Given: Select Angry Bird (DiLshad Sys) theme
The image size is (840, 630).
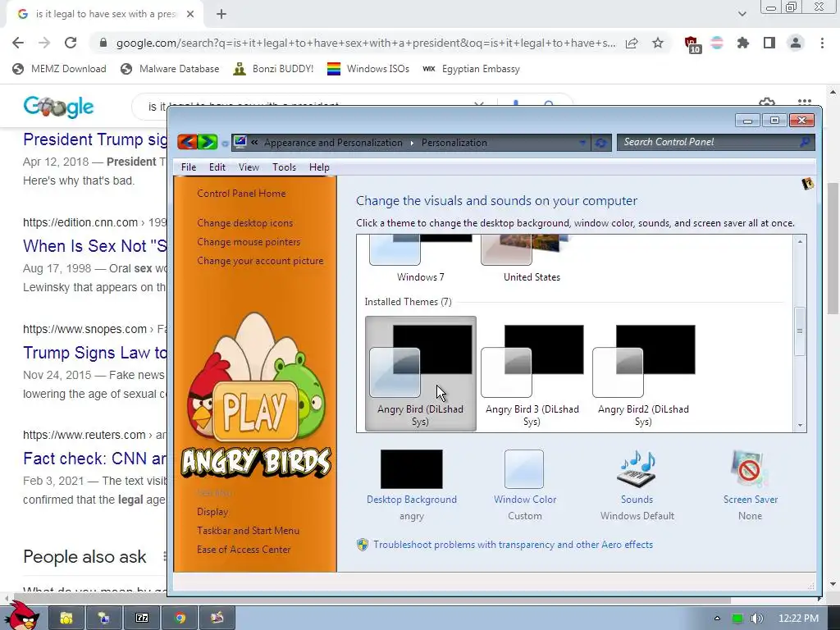Looking at the screenshot, I should point(421,373).
